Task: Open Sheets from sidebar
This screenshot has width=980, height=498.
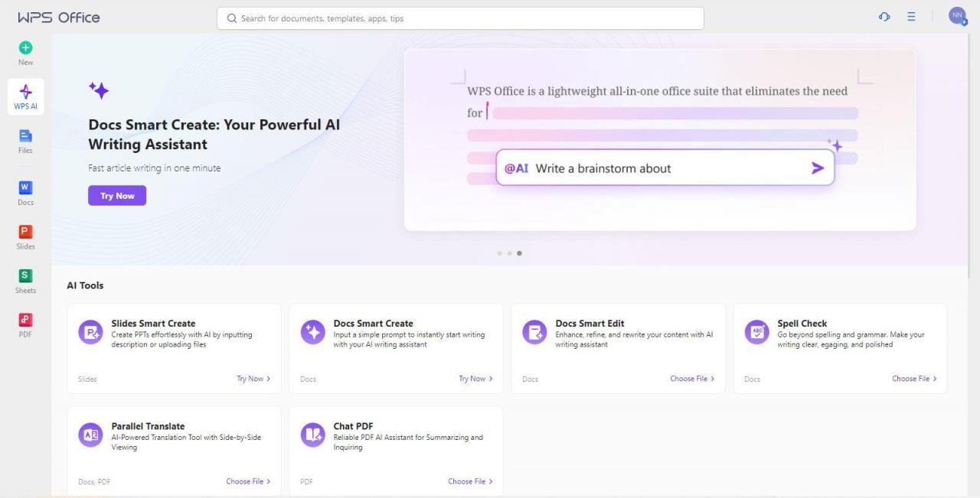Action: pyautogui.click(x=26, y=281)
